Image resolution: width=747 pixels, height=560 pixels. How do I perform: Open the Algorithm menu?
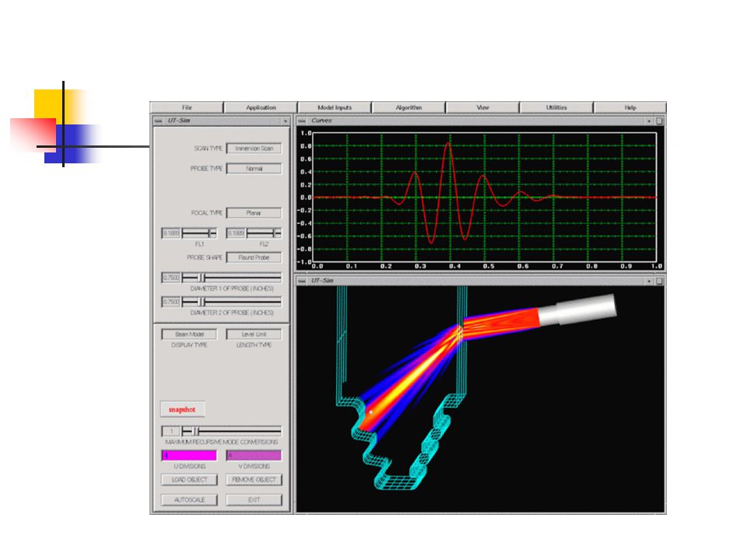409,107
